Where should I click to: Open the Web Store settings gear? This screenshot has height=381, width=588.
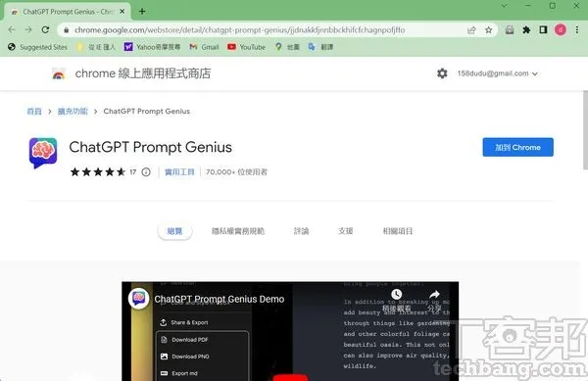click(442, 73)
